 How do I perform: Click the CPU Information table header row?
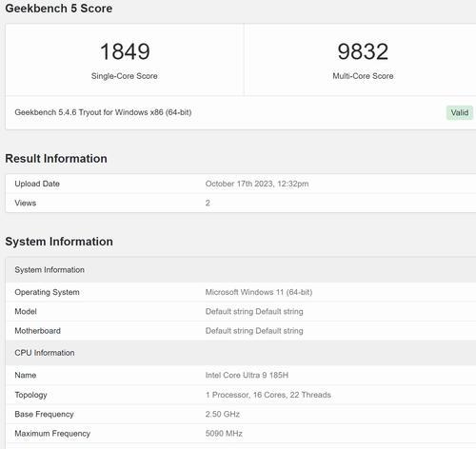pos(241,353)
